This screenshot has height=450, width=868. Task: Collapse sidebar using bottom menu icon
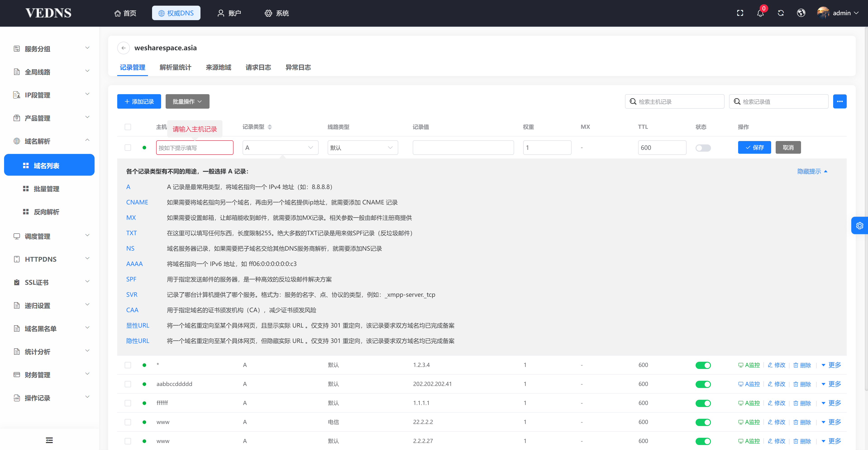(x=49, y=440)
